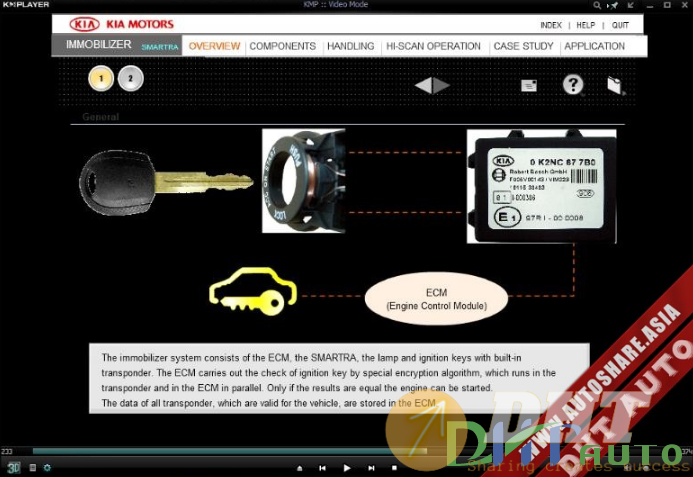The height and width of the screenshot is (477, 693).
Task: Stop playback in KMPlayer
Action: coord(394,468)
